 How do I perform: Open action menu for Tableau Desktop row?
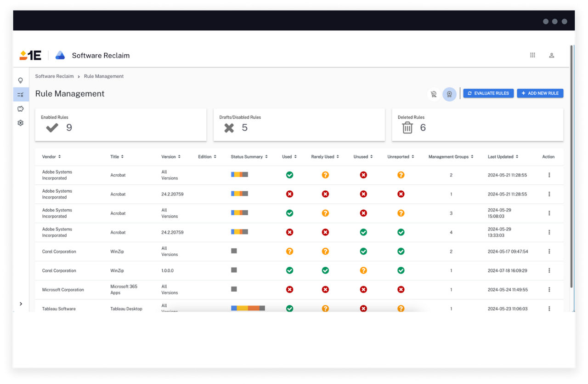549,309
